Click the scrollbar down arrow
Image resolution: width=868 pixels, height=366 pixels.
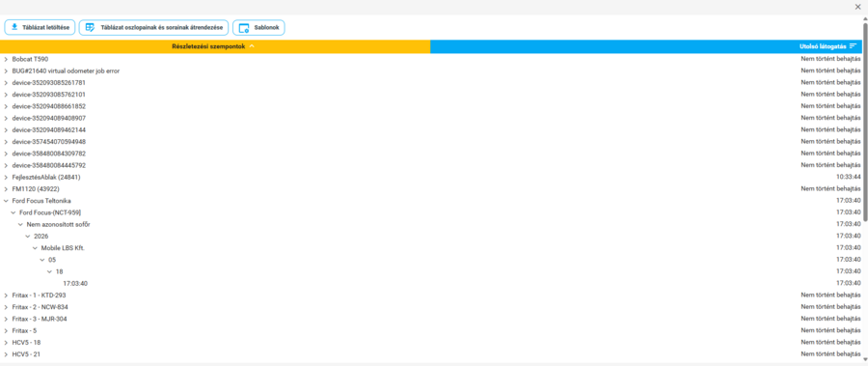point(865,360)
